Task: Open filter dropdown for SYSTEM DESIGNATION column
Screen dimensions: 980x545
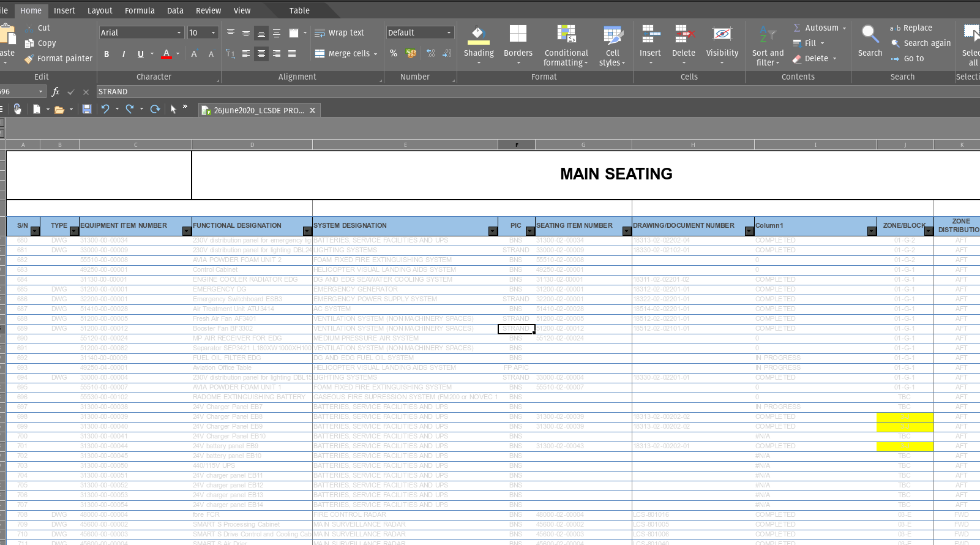Action: (x=493, y=231)
